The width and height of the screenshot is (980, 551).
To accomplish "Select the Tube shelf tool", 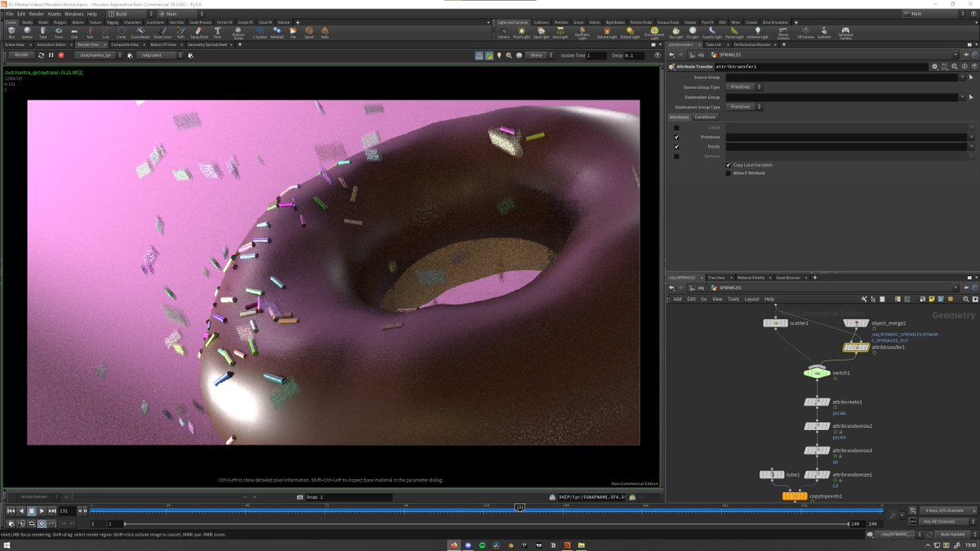I will click(42, 33).
